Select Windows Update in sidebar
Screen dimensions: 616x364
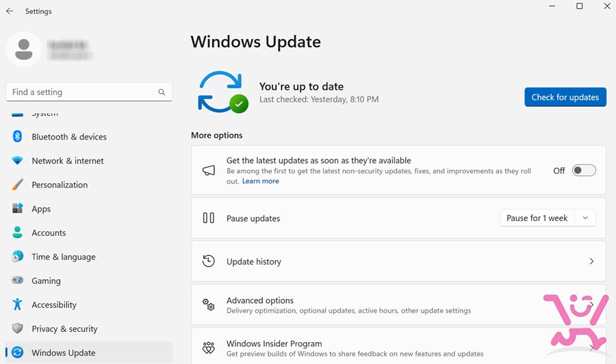(x=89, y=352)
